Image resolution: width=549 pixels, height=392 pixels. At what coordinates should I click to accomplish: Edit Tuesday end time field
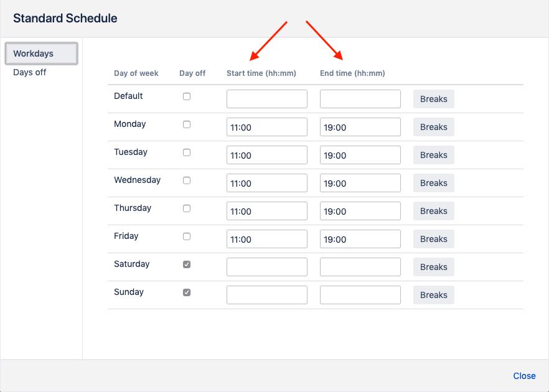[360, 155]
